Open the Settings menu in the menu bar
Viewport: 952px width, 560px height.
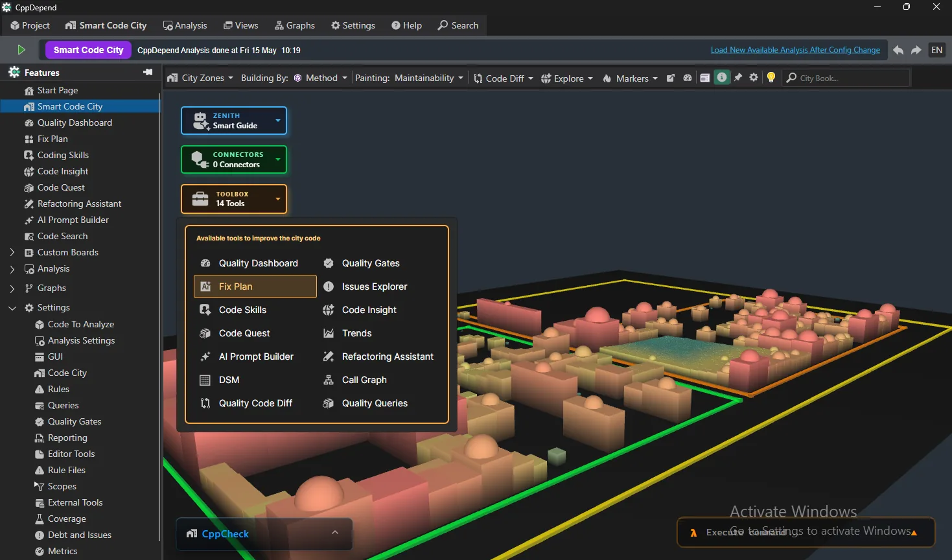tap(353, 25)
